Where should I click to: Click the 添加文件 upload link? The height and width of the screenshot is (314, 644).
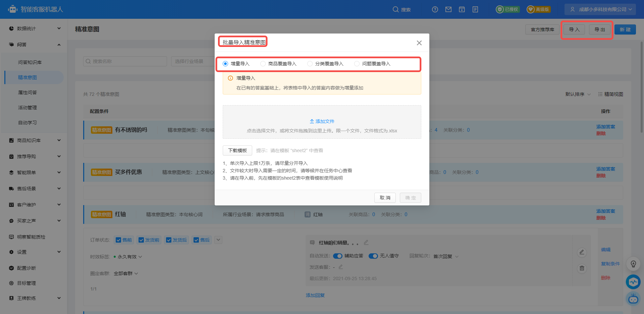(322, 121)
